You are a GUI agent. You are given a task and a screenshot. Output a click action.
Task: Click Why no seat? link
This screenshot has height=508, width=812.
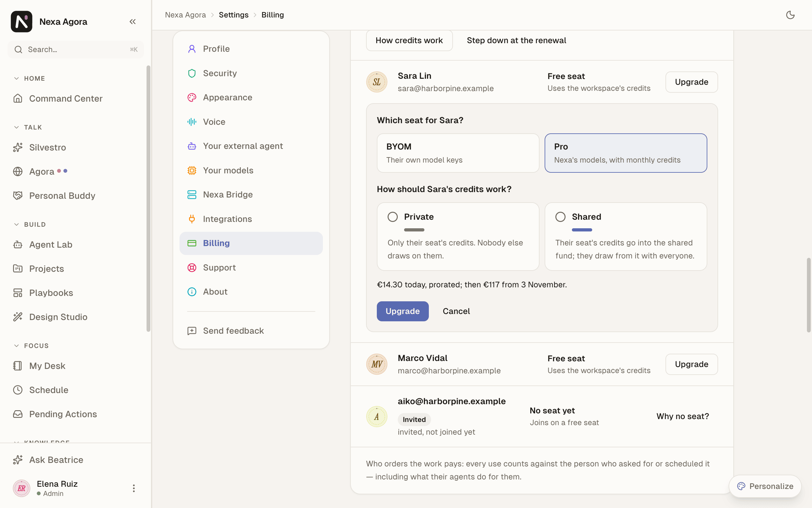683,417
